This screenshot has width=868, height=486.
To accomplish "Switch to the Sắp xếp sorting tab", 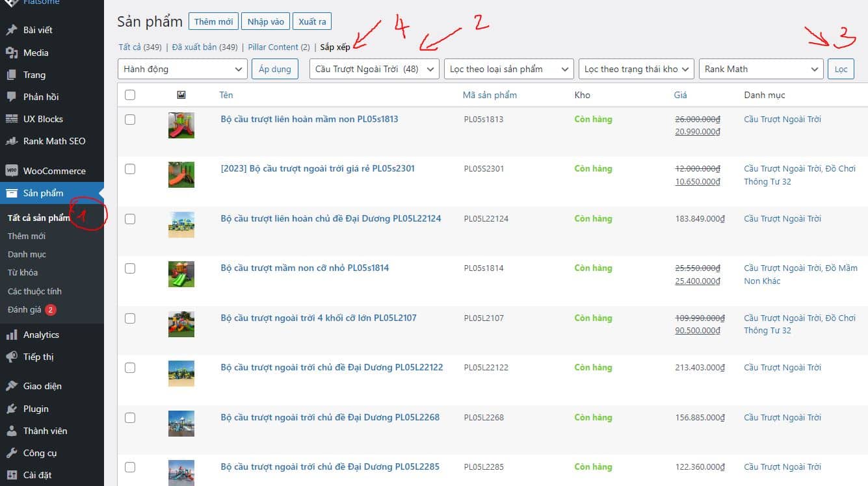I will (335, 47).
